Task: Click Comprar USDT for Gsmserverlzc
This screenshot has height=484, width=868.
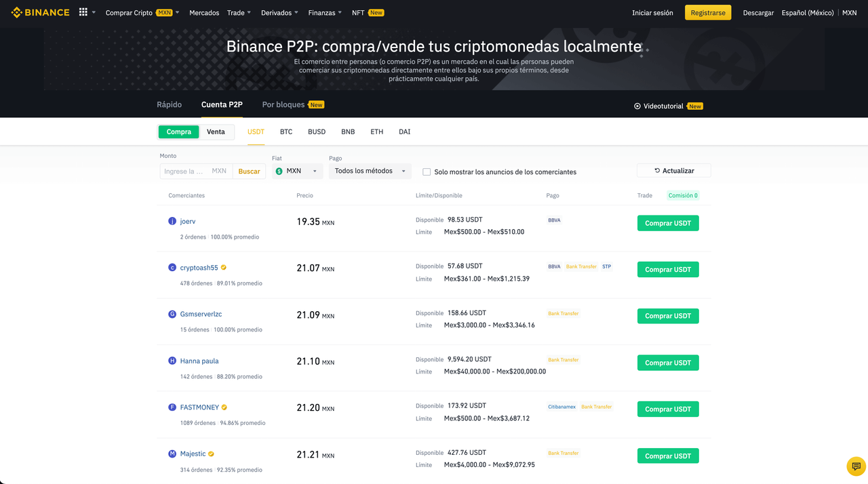Action: pyautogui.click(x=668, y=316)
